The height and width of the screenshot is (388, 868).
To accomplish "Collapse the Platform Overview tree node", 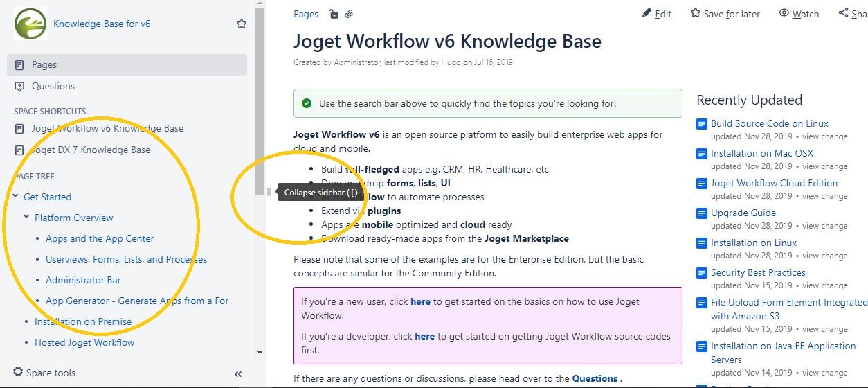I will click(26, 218).
